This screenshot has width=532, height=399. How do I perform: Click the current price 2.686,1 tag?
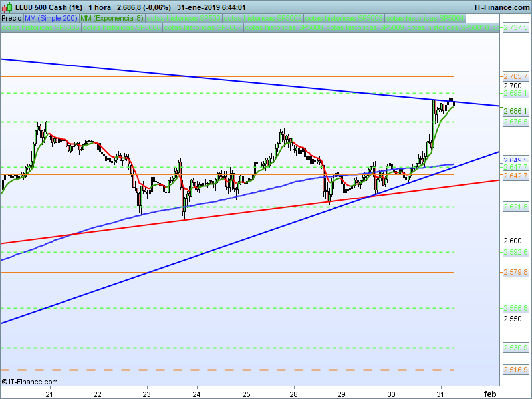click(x=515, y=111)
